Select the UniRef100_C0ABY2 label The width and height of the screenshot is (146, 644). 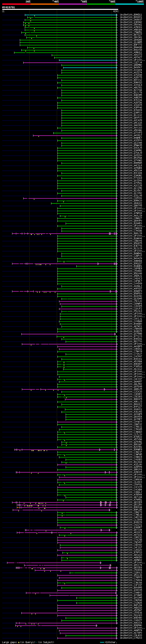pyautogui.click(x=131, y=593)
